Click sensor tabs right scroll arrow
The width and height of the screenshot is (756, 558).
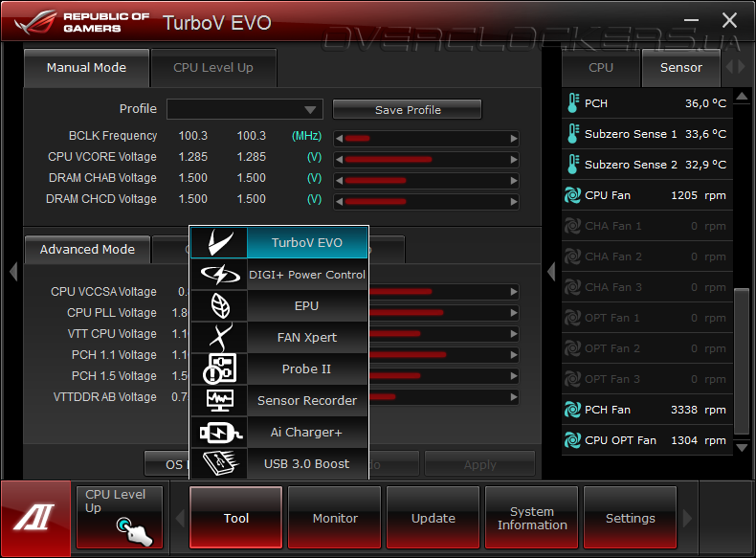[743, 67]
